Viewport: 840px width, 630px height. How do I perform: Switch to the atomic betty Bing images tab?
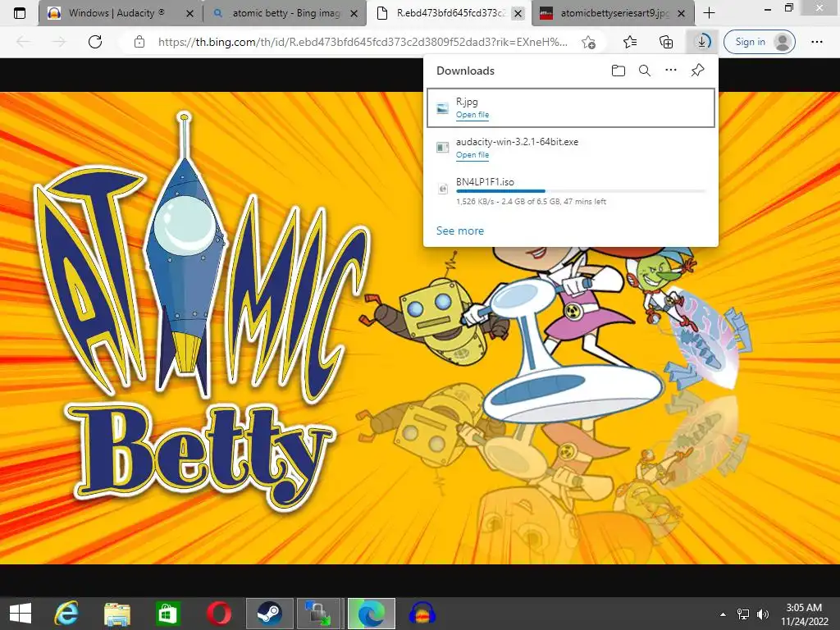click(285, 13)
